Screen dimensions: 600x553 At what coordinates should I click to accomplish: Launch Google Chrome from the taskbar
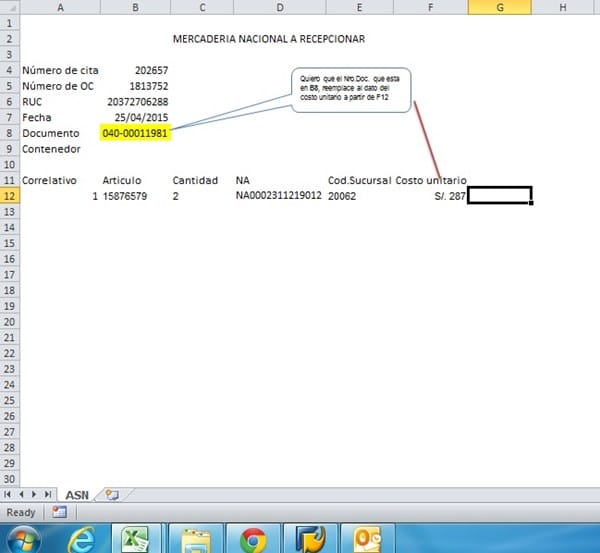tap(253, 540)
